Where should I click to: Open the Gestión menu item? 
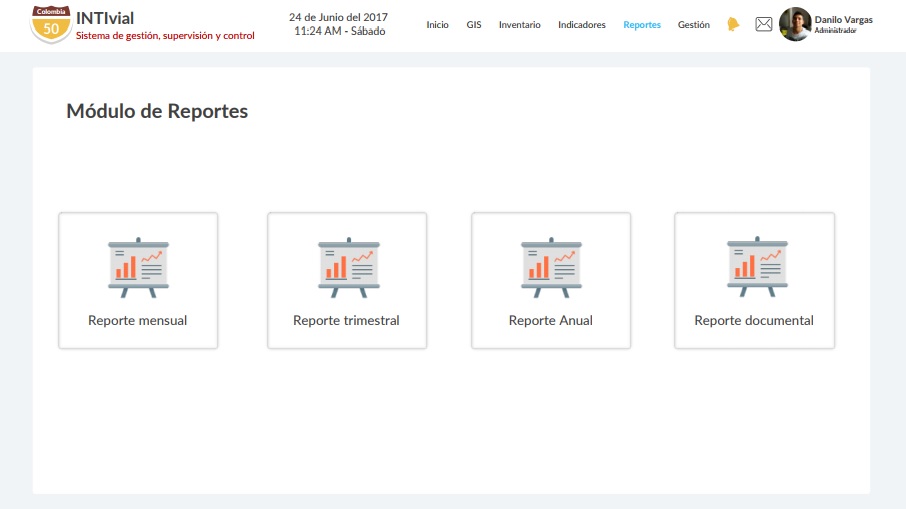[693, 25]
